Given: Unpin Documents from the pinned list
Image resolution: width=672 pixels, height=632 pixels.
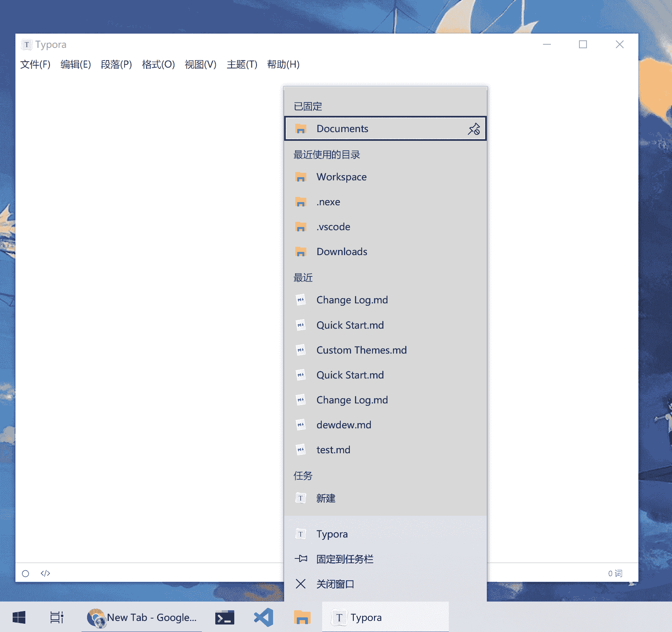Looking at the screenshot, I should pos(474,129).
